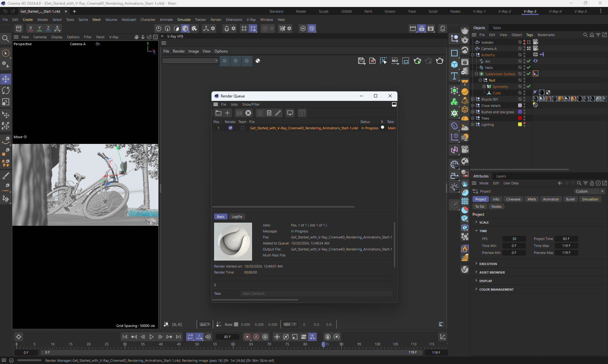608x364 pixels.
Task: Toggle the Arc object enable checkmark
Action: (529, 61)
